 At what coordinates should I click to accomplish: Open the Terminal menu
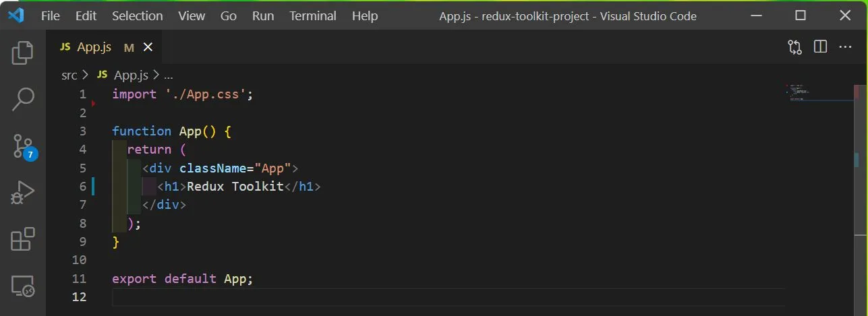tap(312, 16)
